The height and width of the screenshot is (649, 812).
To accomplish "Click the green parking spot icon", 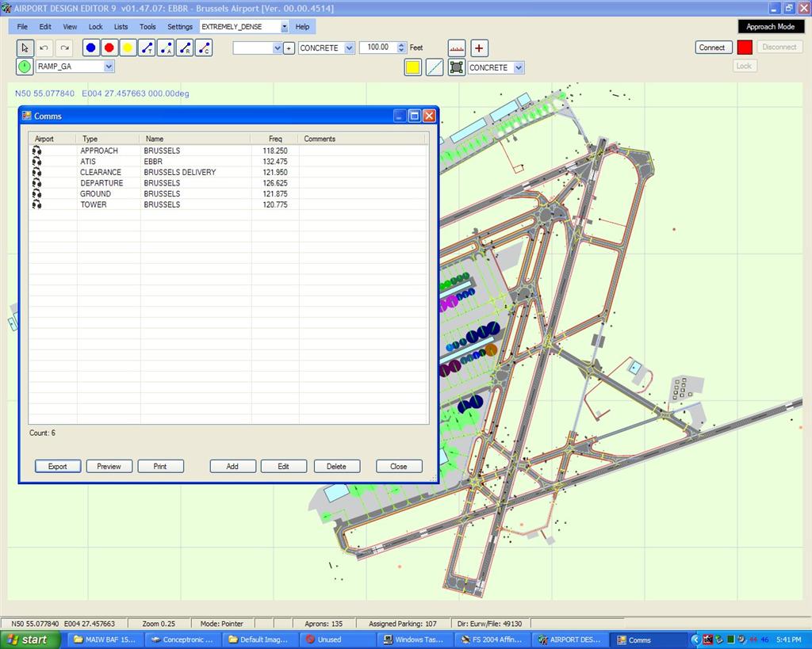I will 25,67.
